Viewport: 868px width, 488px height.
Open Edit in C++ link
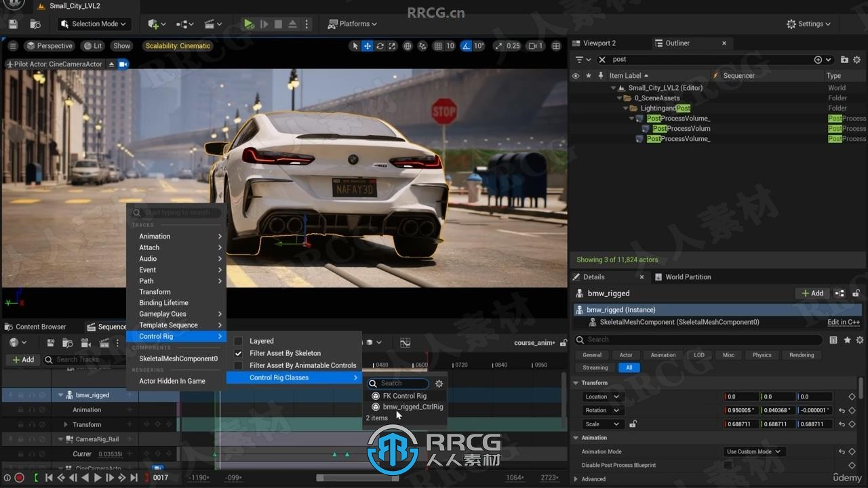(x=844, y=323)
